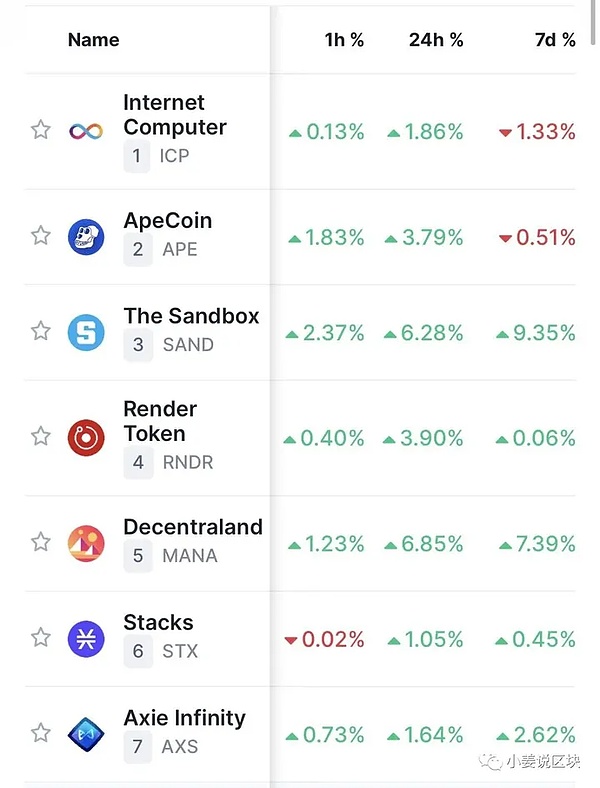Image resolution: width=600 pixels, height=788 pixels.
Task: Click the ApeCoin skull logo
Action: (86, 237)
